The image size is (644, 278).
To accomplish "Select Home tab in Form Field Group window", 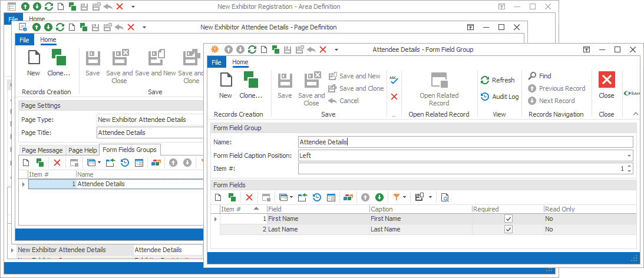I will click(x=240, y=62).
